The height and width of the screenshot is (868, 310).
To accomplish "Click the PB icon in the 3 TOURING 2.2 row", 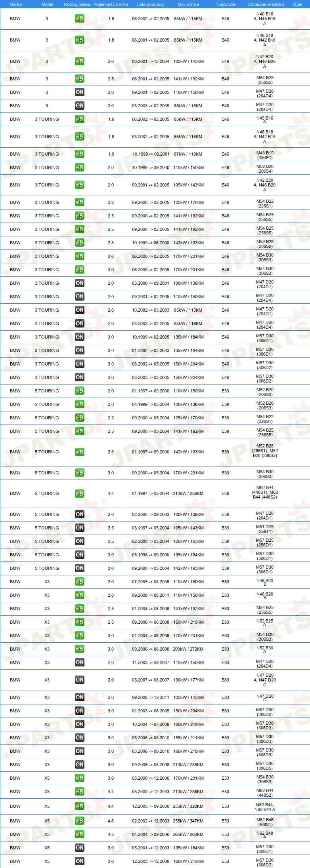I will (x=79, y=202).
